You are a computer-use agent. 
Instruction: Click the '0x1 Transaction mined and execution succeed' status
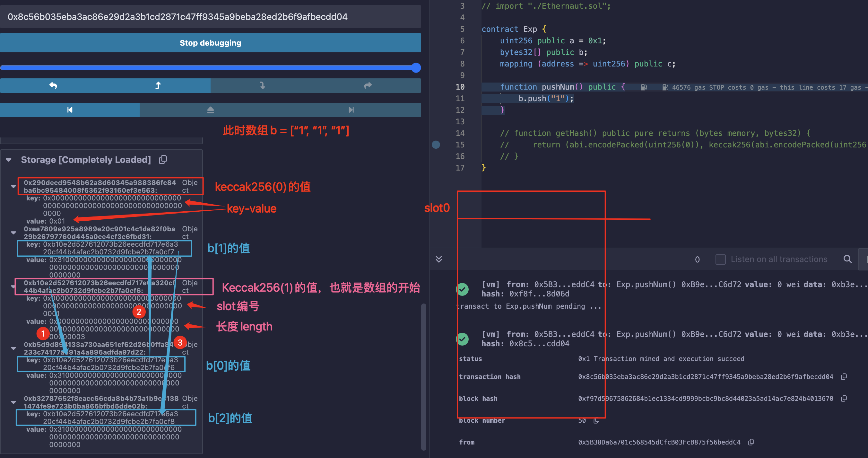pyautogui.click(x=661, y=359)
